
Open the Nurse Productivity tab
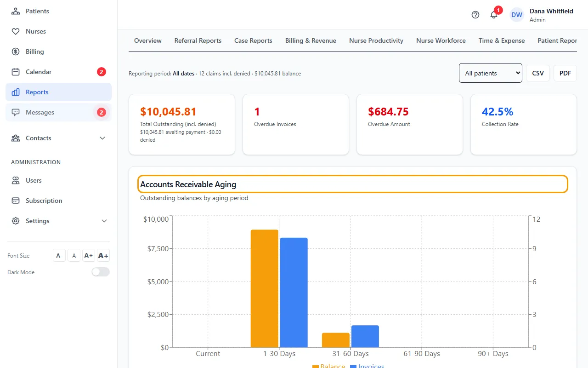(376, 40)
